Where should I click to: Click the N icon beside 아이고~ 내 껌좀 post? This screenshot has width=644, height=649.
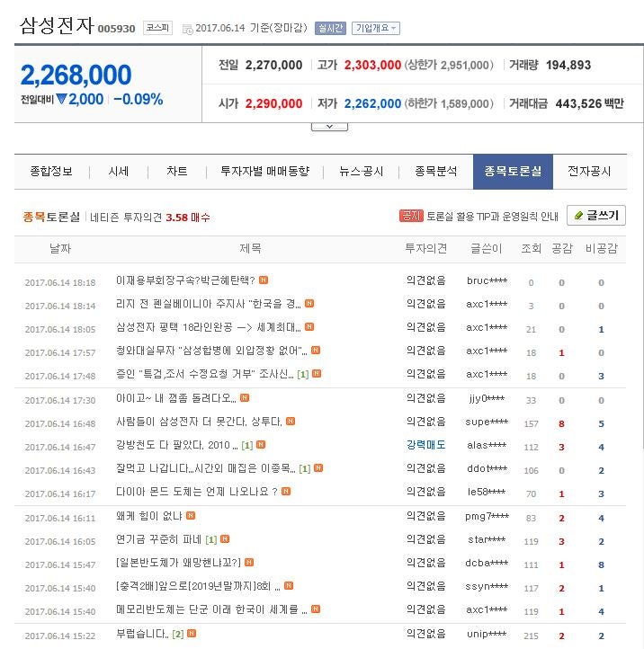(x=245, y=398)
